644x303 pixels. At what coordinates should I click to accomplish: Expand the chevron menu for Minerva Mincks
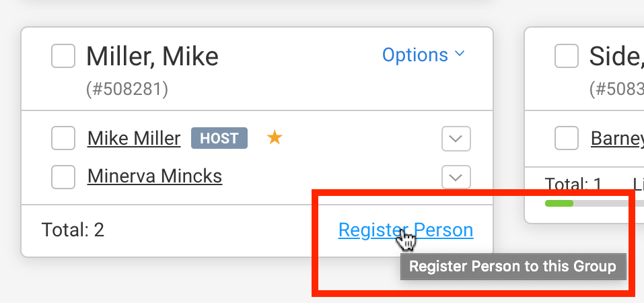pos(456,177)
